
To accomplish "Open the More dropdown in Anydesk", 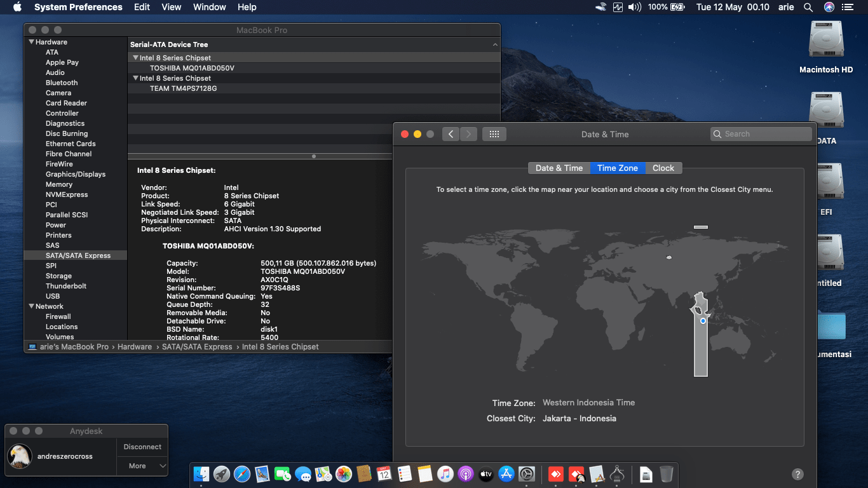I will [x=142, y=466].
